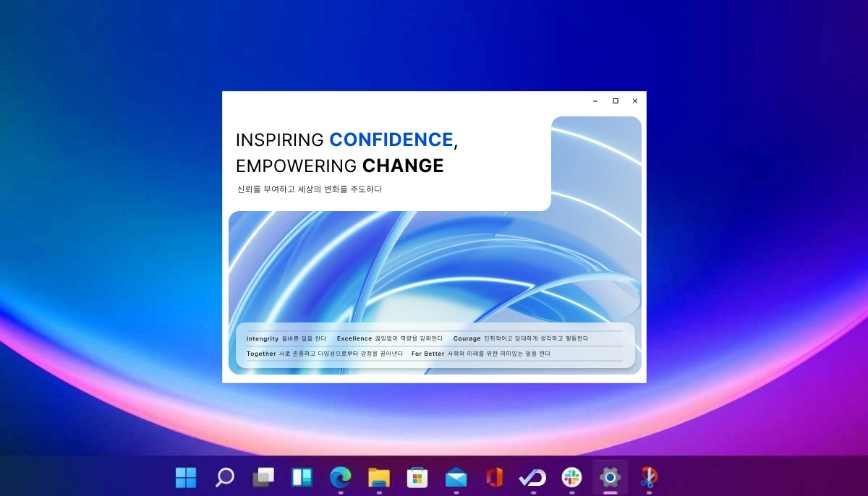
Task: Minimize the presentation window
Action: [595, 101]
